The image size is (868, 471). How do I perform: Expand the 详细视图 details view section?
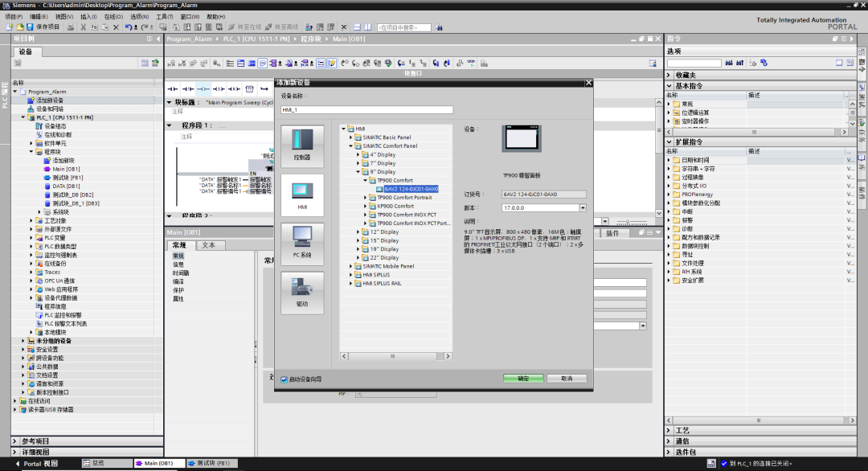click(15, 453)
